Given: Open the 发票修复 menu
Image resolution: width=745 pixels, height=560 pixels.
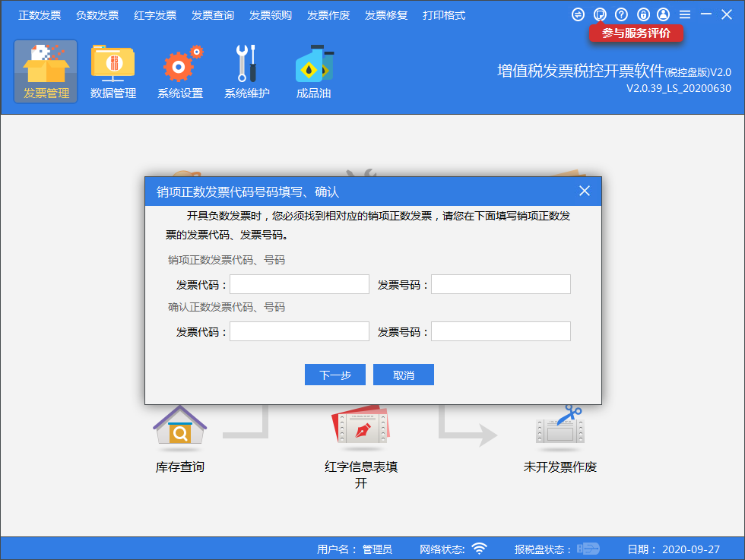Looking at the screenshot, I should point(386,15).
